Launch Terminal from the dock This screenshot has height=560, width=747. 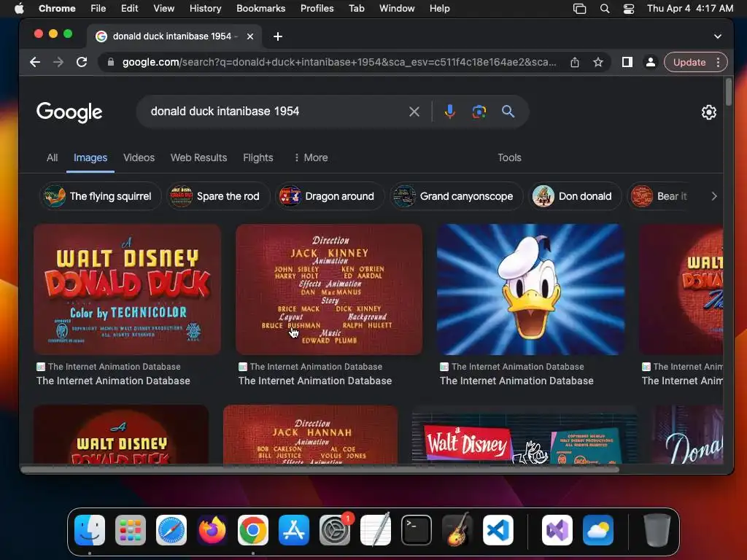tap(417, 530)
